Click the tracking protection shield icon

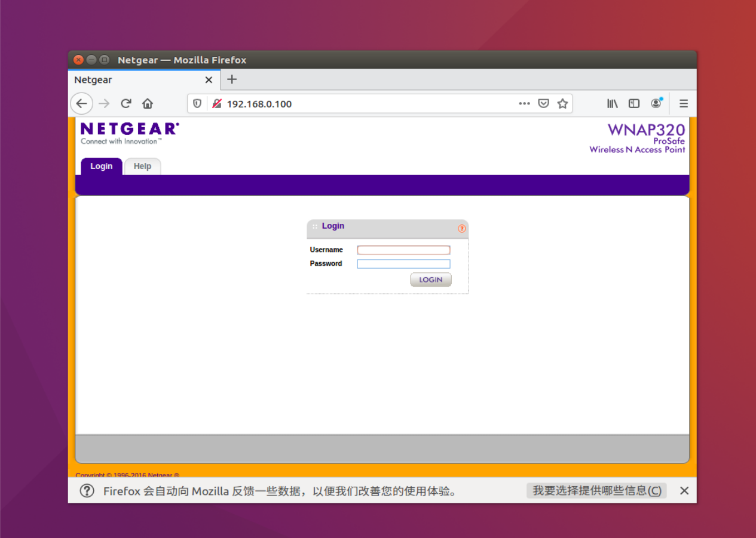tap(197, 103)
